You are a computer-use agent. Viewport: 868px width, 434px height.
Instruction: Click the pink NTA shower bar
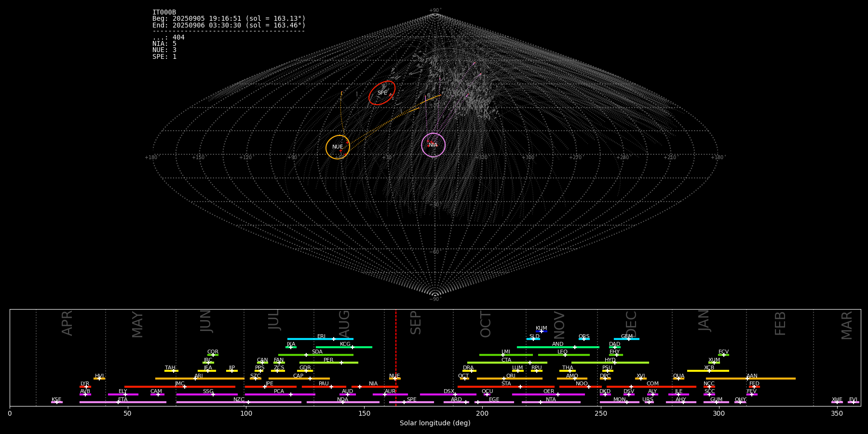click(551, 402)
